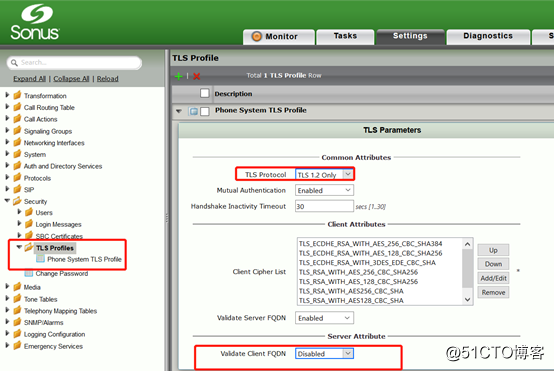Open the Transformation folder icon
Screen dimensions: 554x371
pyautogui.click(x=17, y=95)
